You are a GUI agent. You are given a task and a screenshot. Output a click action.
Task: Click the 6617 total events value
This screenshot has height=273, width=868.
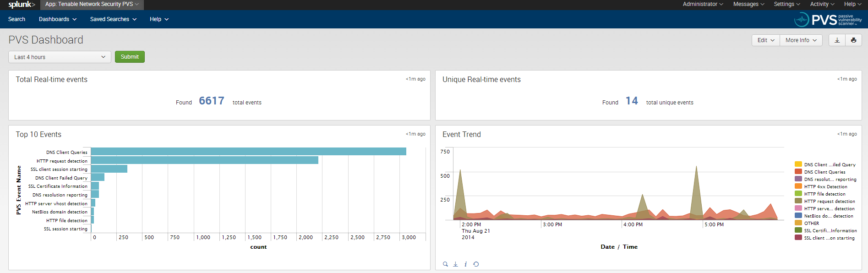(212, 101)
